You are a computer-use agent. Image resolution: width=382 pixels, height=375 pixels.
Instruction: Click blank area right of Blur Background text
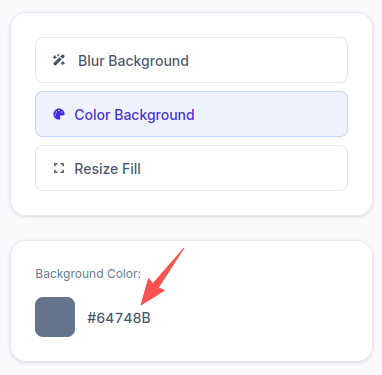[x=267, y=60]
